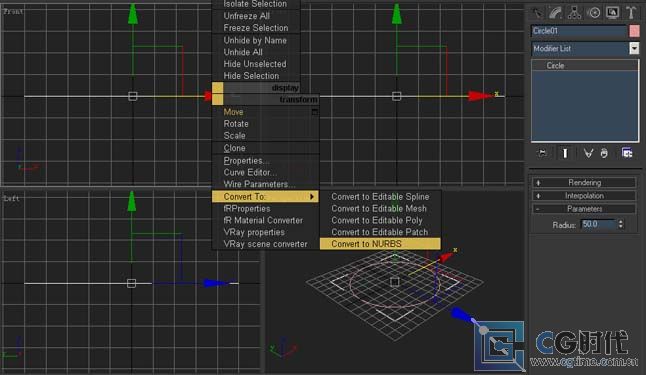Open Configure Modifier Sets icon
Viewport: 646px width, 375px height.
[x=627, y=153]
